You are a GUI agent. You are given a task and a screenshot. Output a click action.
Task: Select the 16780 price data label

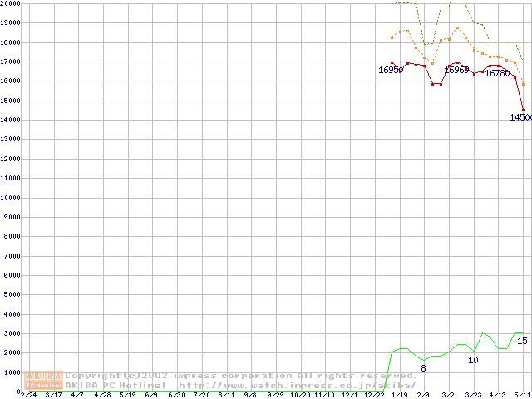tap(496, 74)
